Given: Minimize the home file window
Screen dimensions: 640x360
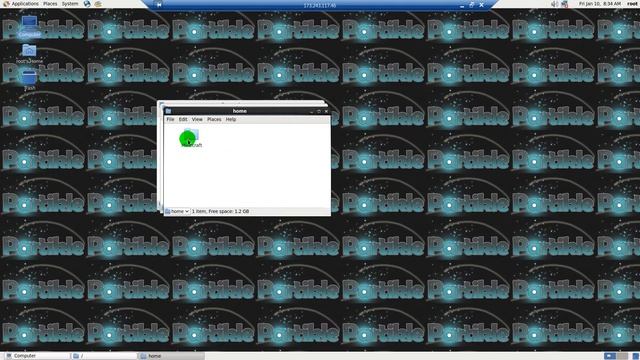Looking at the screenshot, I should [312, 111].
